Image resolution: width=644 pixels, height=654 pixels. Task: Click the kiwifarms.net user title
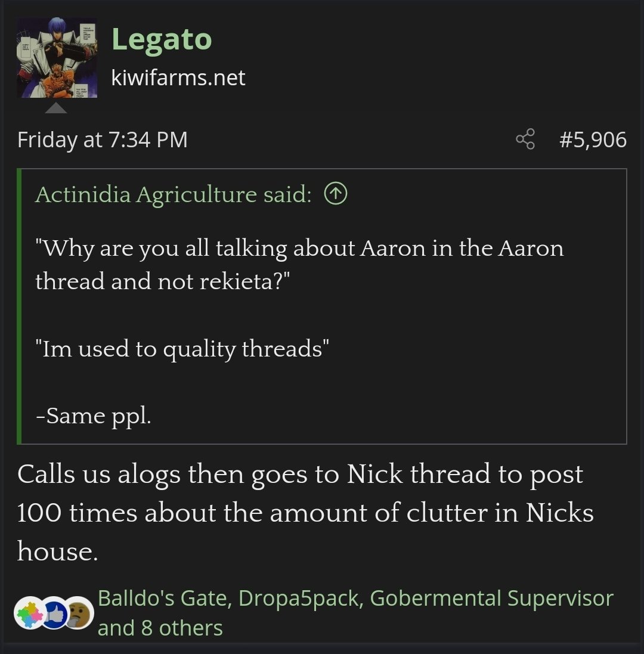click(178, 78)
